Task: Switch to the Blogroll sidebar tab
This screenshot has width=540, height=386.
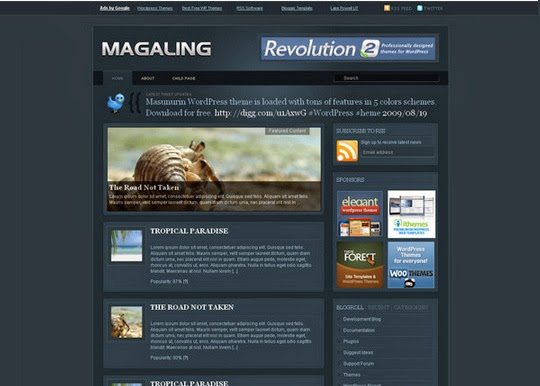Action: coord(350,307)
